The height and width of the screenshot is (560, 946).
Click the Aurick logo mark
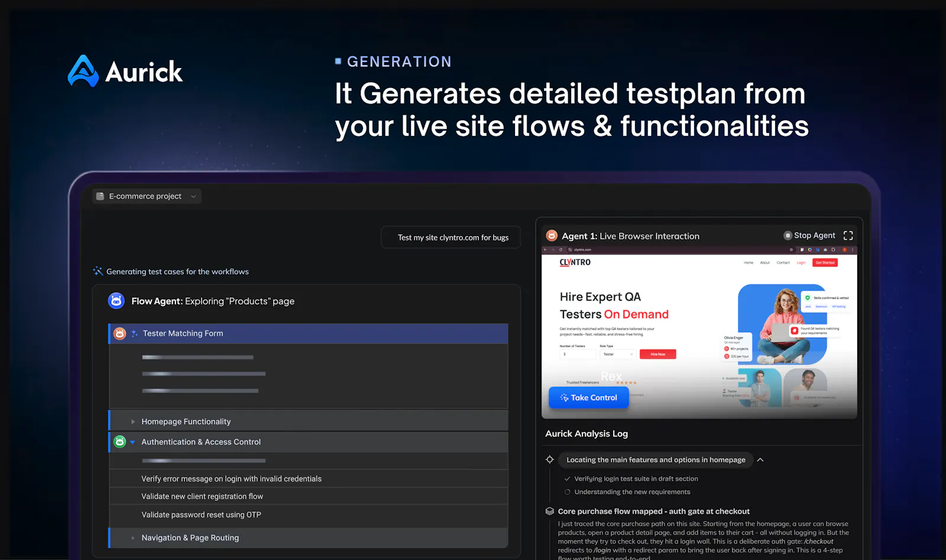coord(83,71)
